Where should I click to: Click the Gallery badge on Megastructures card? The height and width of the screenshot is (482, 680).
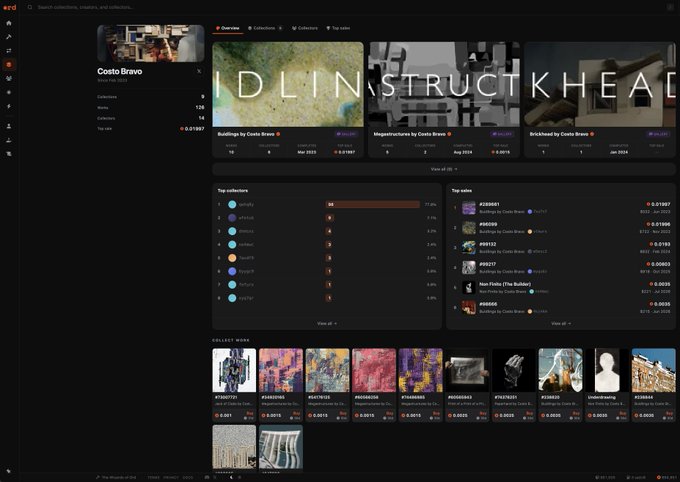502,134
